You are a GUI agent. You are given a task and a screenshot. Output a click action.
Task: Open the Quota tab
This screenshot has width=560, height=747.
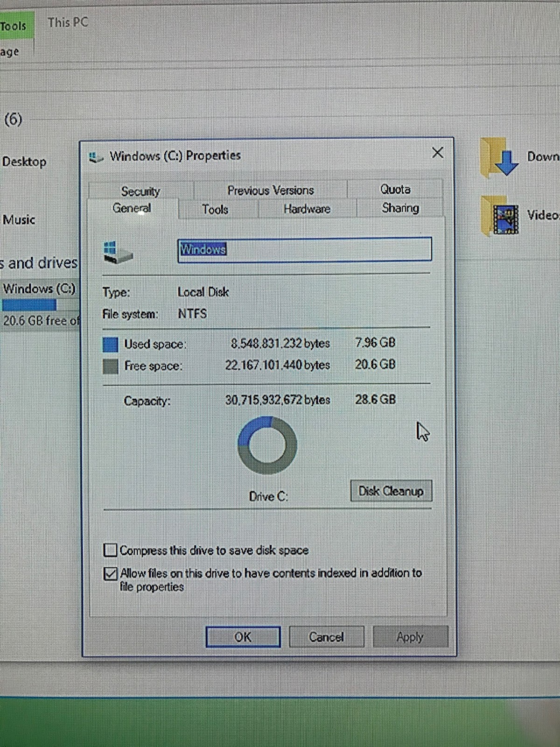(x=395, y=189)
